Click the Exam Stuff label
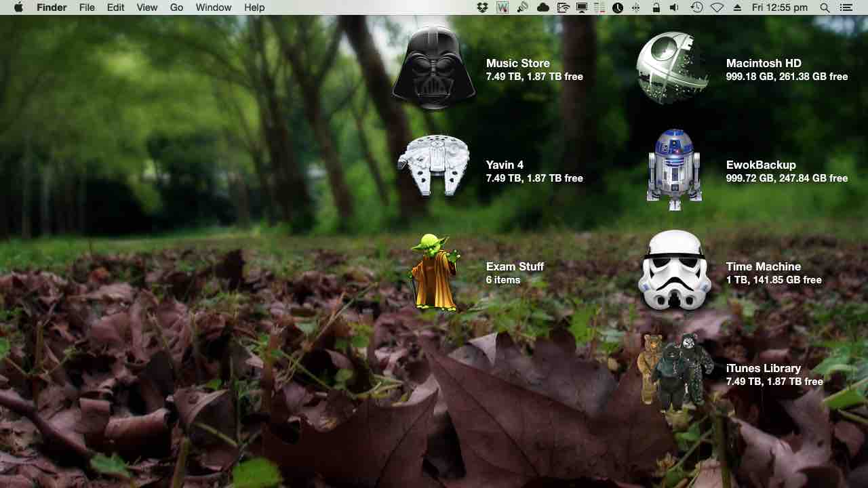The height and width of the screenshot is (488, 868). [x=515, y=266]
